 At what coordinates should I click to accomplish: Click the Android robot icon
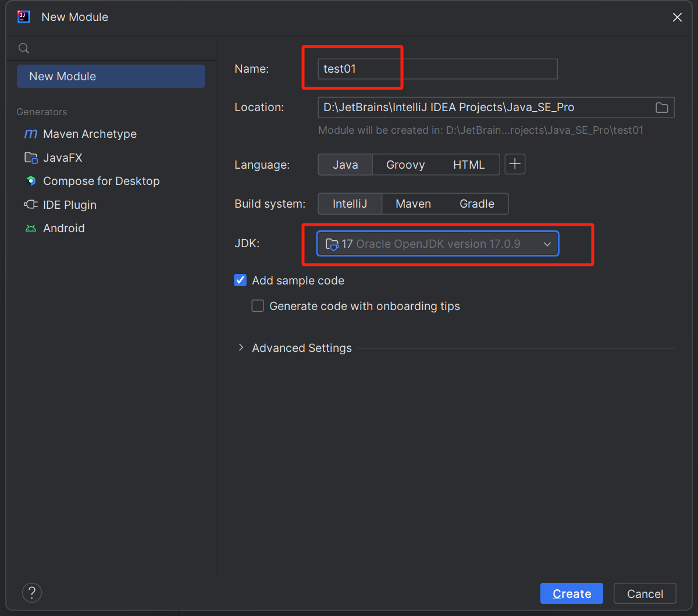point(30,228)
